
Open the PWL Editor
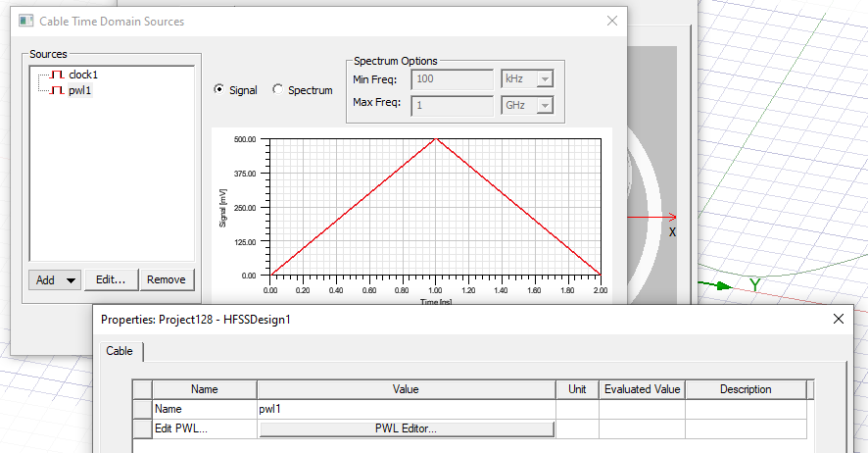tap(406, 428)
